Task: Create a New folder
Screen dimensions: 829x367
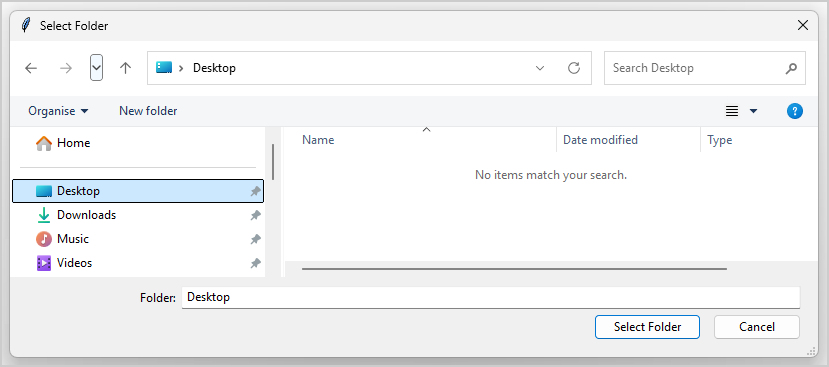Action: point(148,111)
